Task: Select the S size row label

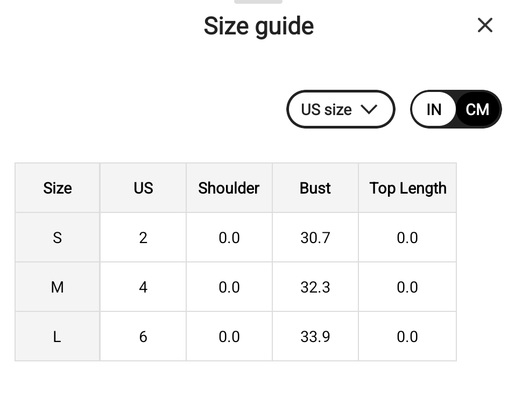Action: 58,238
